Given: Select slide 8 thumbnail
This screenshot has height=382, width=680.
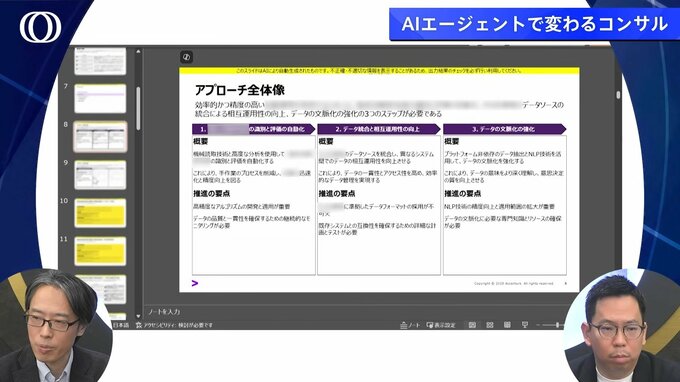Looking at the screenshot, I should pyautogui.click(x=100, y=137).
